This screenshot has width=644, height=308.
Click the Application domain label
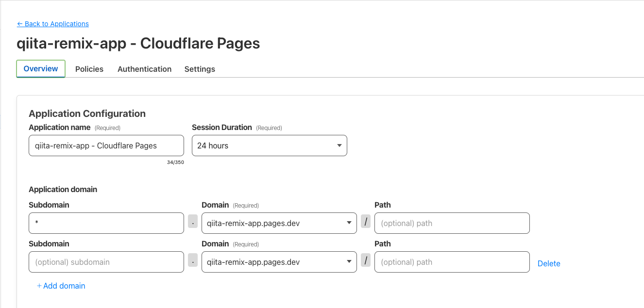[x=63, y=189]
